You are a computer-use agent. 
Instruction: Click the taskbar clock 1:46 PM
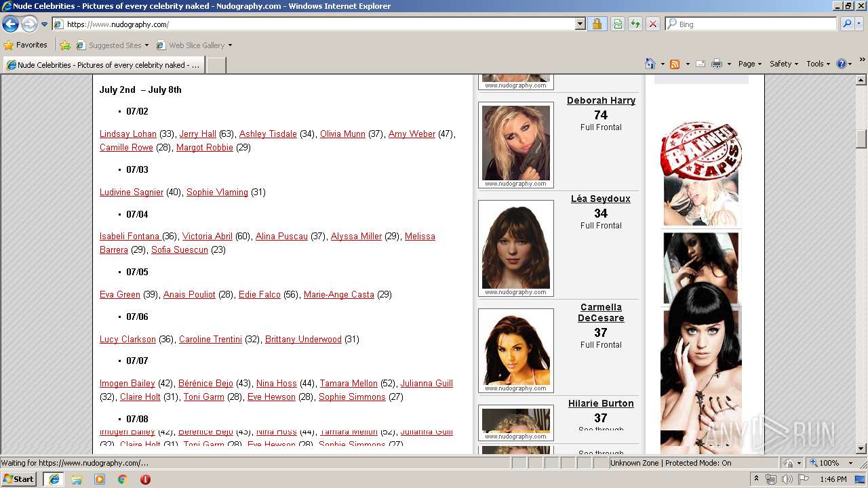(x=833, y=479)
